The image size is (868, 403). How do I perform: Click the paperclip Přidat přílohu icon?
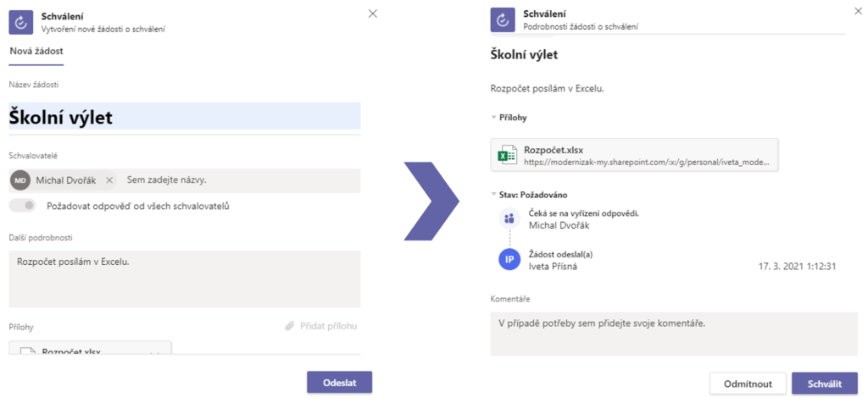point(290,326)
